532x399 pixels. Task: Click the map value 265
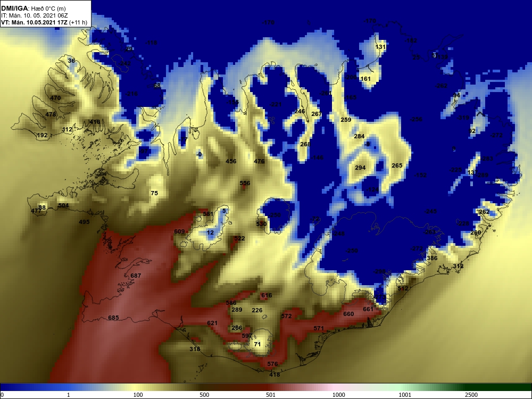coord(397,165)
